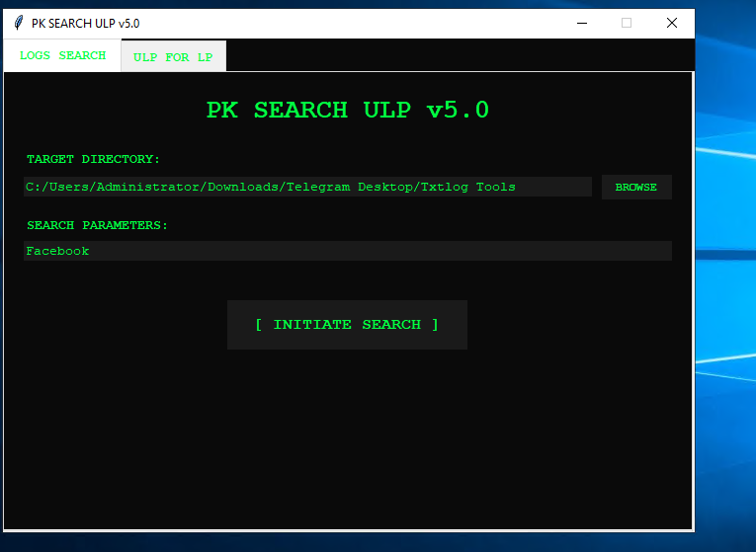
Task: Open the ULP FOR LP tab
Action: (x=173, y=57)
